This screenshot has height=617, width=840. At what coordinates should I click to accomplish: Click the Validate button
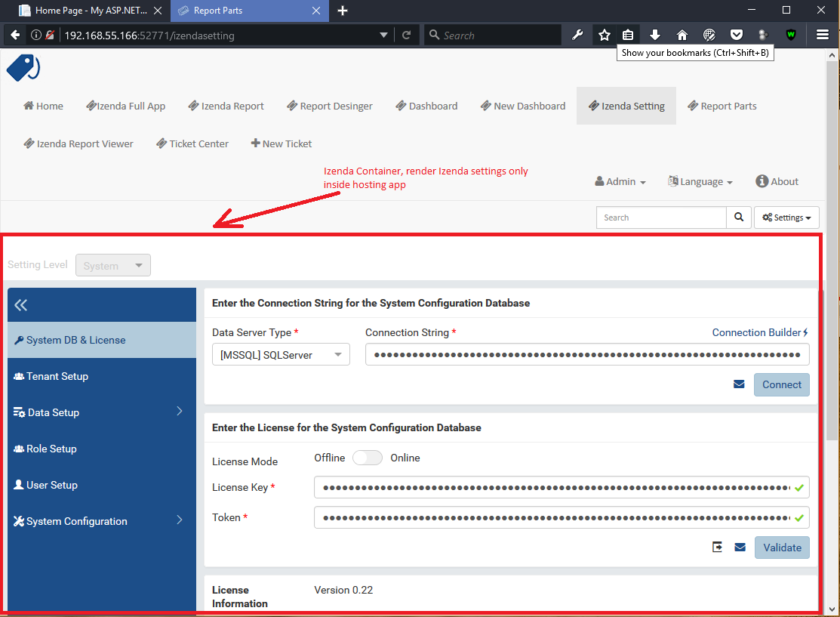(782, 548)
